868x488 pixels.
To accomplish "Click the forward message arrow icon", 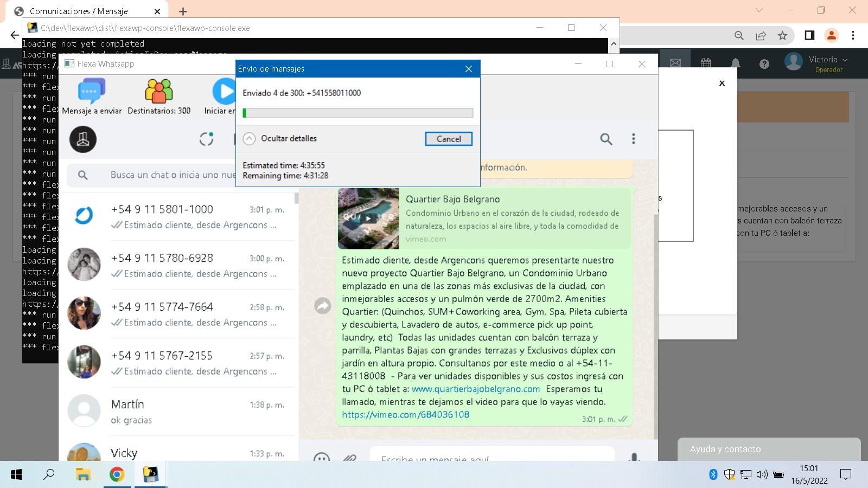I will click(323, 306).
